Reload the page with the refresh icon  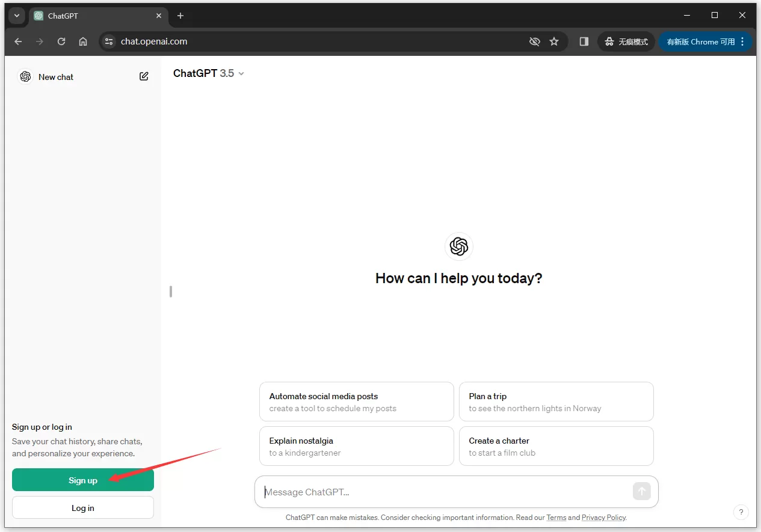[x=61, y=41]
